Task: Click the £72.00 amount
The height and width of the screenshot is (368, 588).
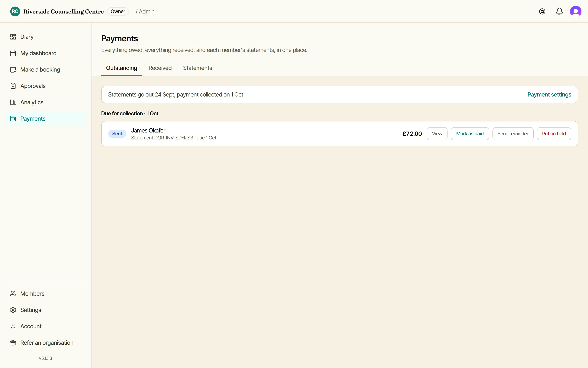Action: click(412, 134)
